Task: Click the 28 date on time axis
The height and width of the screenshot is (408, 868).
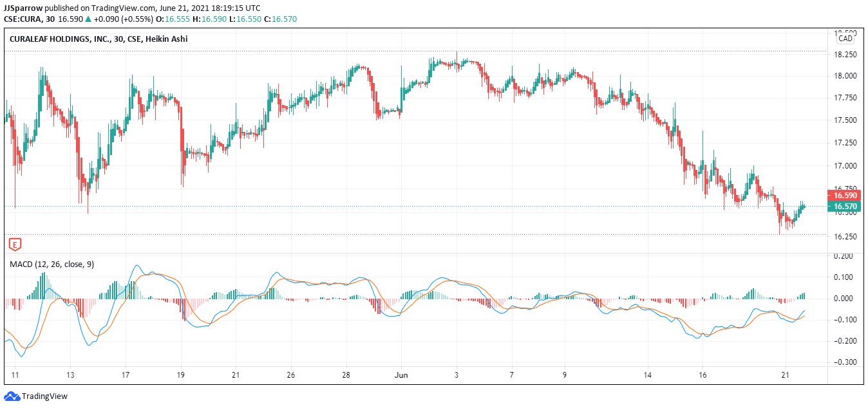Action: tap(346, 375)
